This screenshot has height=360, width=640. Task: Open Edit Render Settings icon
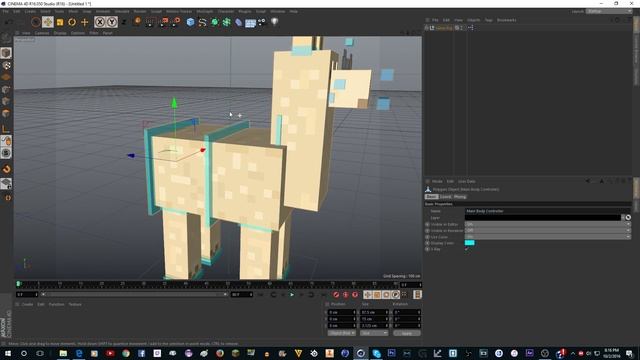pyautogui.click(x=176, y=22)
